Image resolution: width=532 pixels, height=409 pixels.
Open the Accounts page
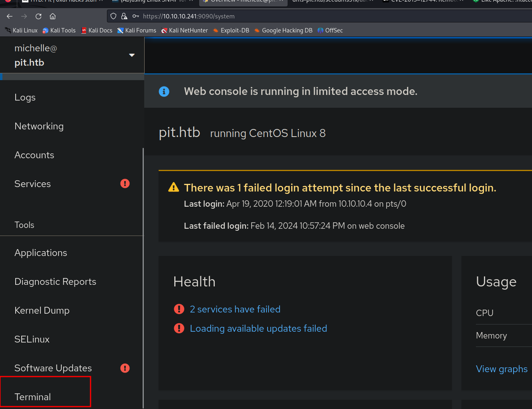coord(34,155)
